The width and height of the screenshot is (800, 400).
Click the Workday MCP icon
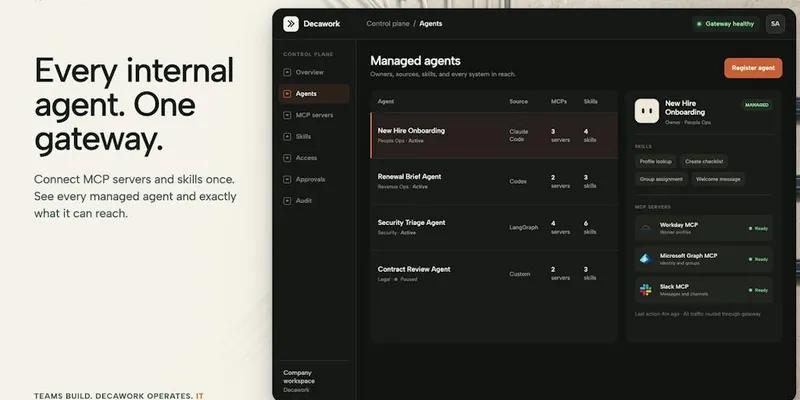pos(646,228)
